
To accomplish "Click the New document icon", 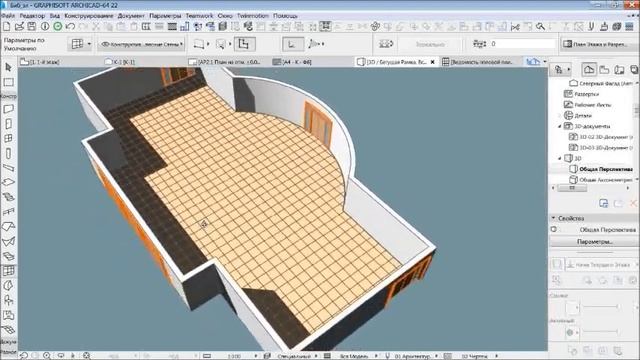I will 7,27.
